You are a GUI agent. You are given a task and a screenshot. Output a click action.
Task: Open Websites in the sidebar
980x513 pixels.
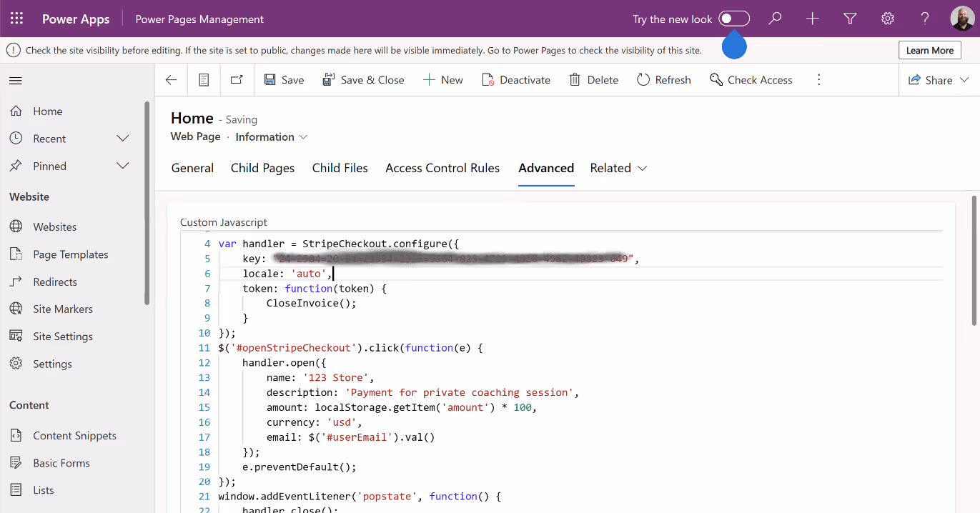[x=54, y=226]
